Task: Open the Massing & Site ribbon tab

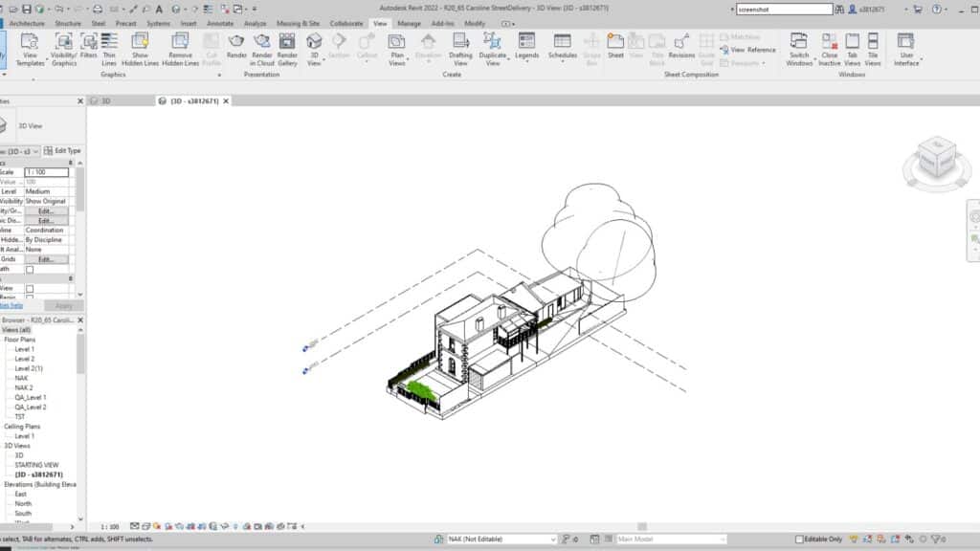Action: pyautogui.click(x=298, y=23)
